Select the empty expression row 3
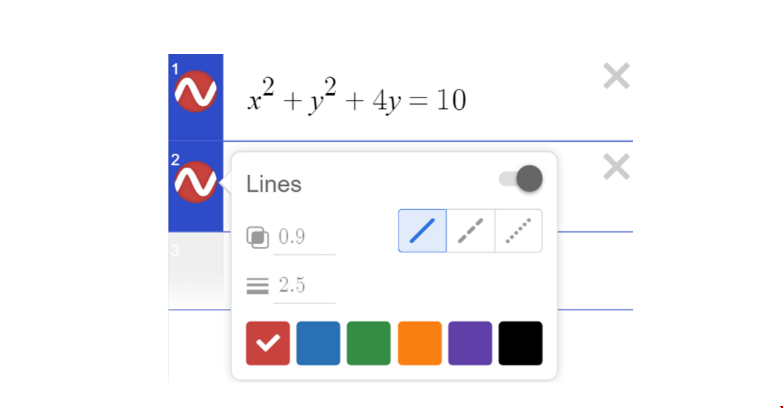Image resolution: width=783 pixels, height=408 pixels. (195, 270)
